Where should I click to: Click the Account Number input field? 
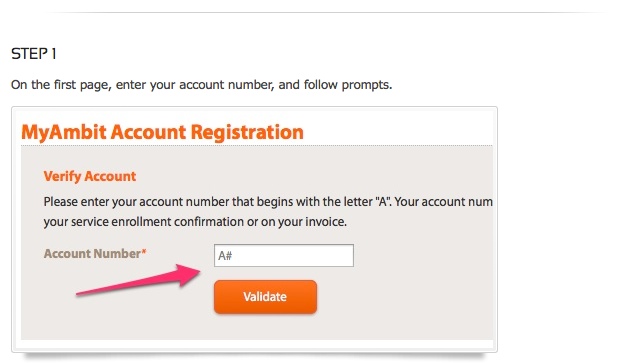tap(284, 255)
